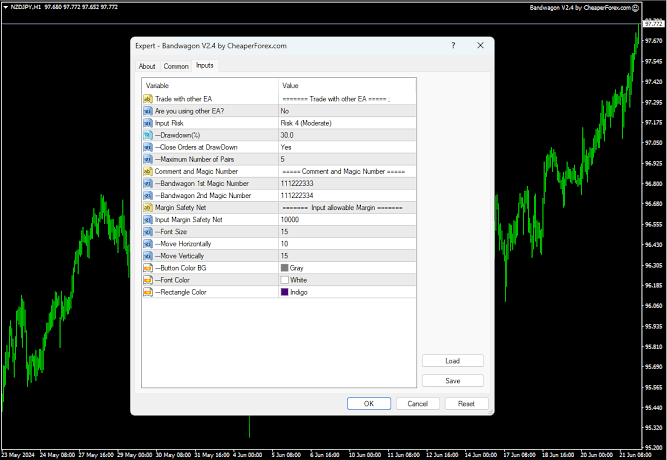Click the gray swatch for Button Color BG
The image size is (667, 460).
click(x=285, y=268)
